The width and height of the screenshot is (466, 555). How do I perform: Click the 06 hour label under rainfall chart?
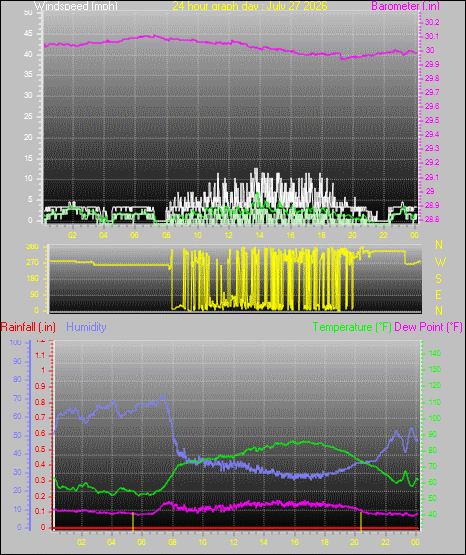coord(141,542)
